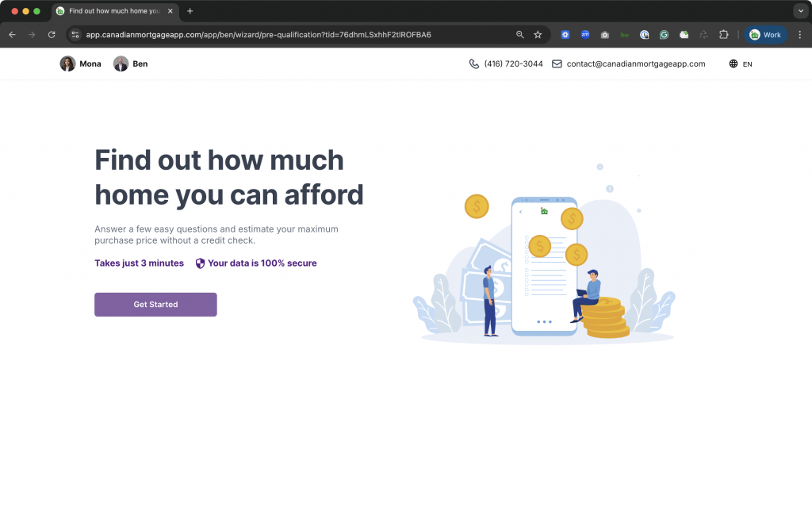Open the Chrome Extensions puzzle icon
The height and width of the screenshot is (511, 812).
tap(723, 35)
